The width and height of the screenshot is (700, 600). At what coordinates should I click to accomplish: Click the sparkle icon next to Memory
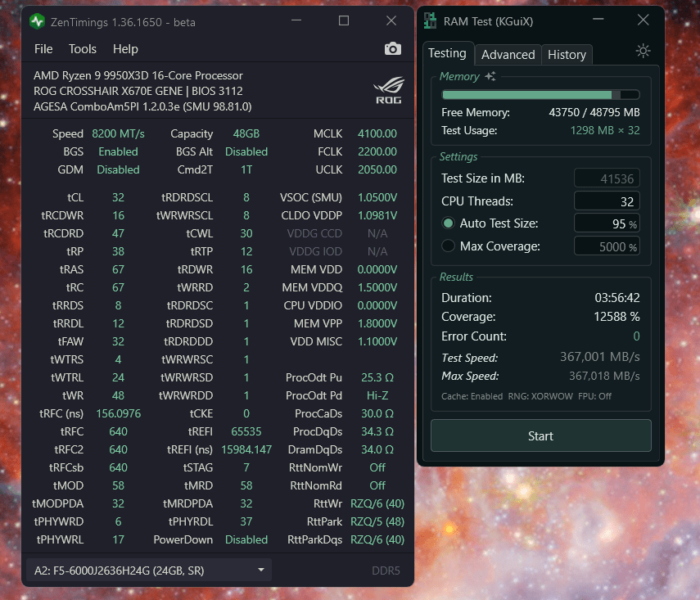pyautogui.click(x=490, y=76)
